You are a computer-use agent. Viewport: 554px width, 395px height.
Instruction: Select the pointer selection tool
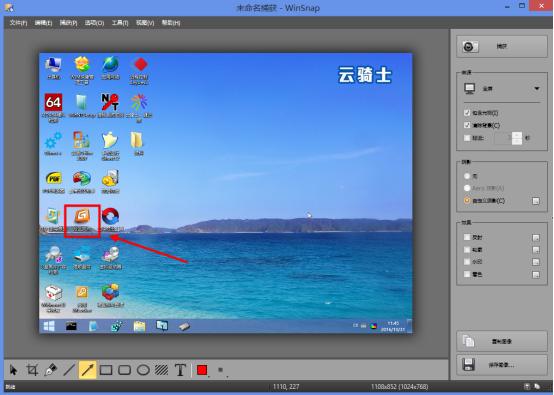pyautogui.click(x=13, y=370)
